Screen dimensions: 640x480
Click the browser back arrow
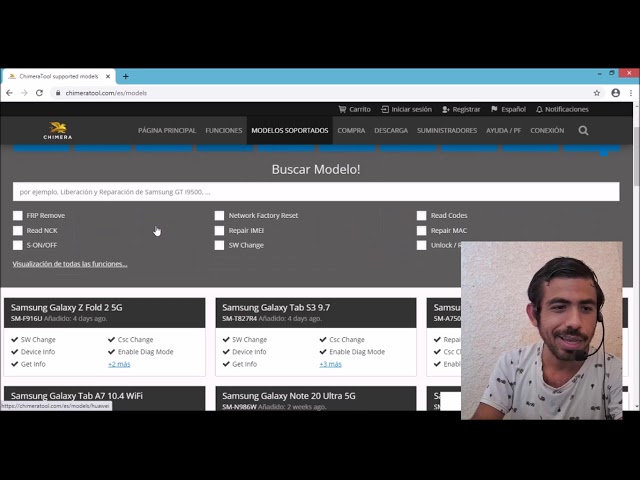click(9, 93)
